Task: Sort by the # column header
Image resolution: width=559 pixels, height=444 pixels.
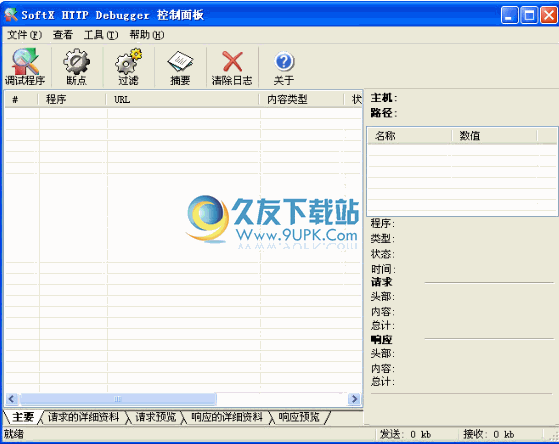Action: [21, 99]
